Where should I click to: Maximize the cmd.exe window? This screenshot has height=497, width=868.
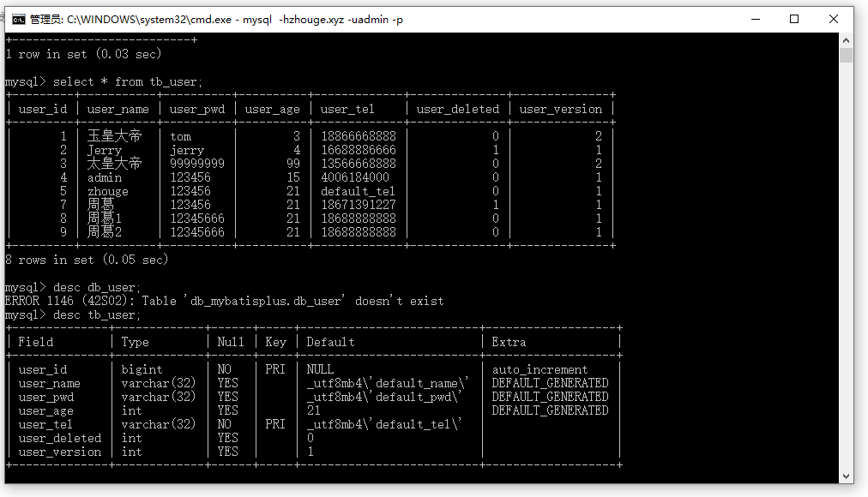click(794, 20)
